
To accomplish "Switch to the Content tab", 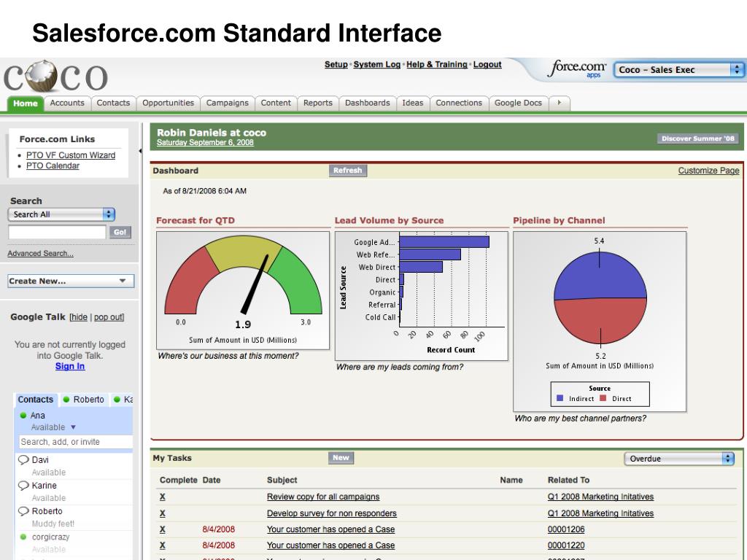I will pyautogui.click(x=276, y=103).
